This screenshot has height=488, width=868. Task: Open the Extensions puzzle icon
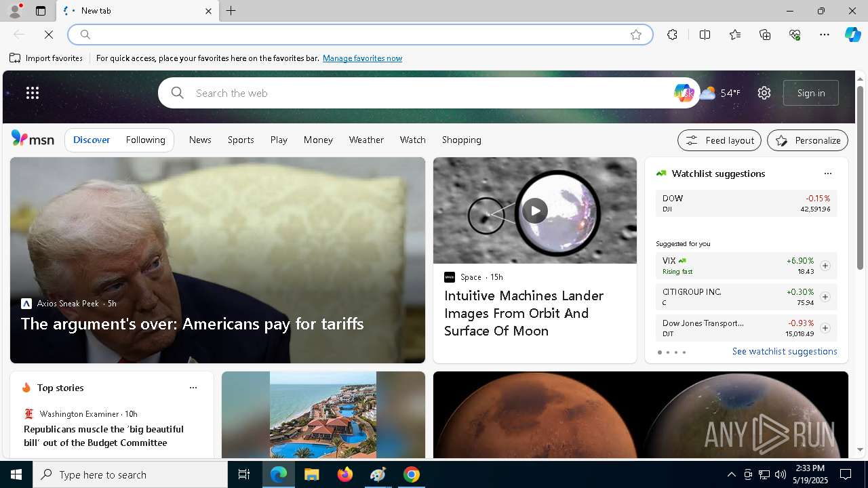(x=672, y=35)
